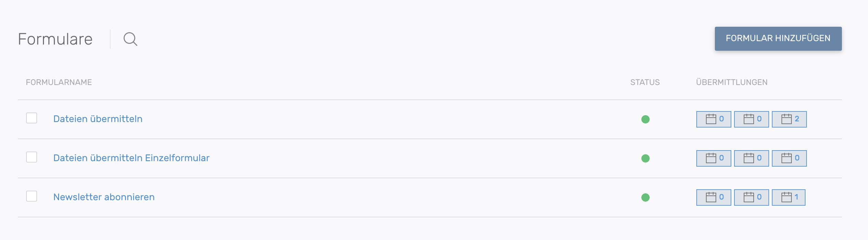Viewport: 868px width, 240px height.
Task: Open first submissions calendar badge for Dateien übermitteln
Action: 713,119
